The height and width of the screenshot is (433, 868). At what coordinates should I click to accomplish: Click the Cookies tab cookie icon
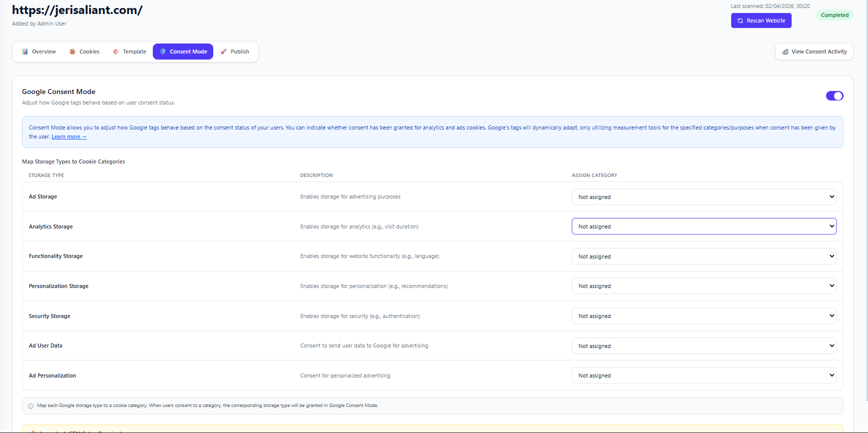pos(72,51)
